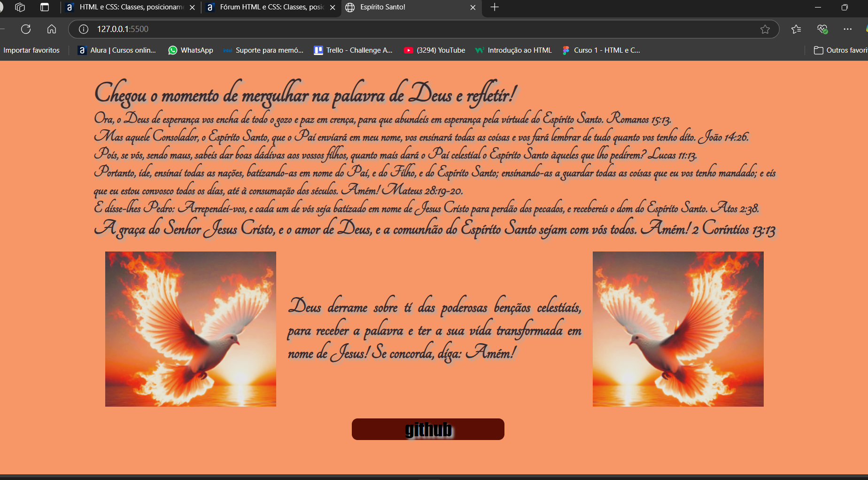The image size is (868, 480).
Task: Open the Trello - Challenge bookmark
Action: pos(353,50)
